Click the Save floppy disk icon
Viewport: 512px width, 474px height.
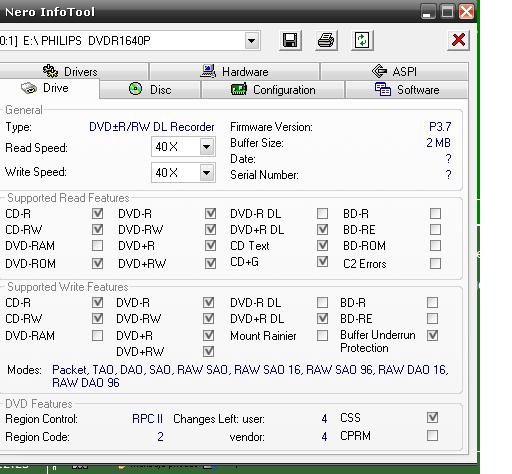coord(290,41)
